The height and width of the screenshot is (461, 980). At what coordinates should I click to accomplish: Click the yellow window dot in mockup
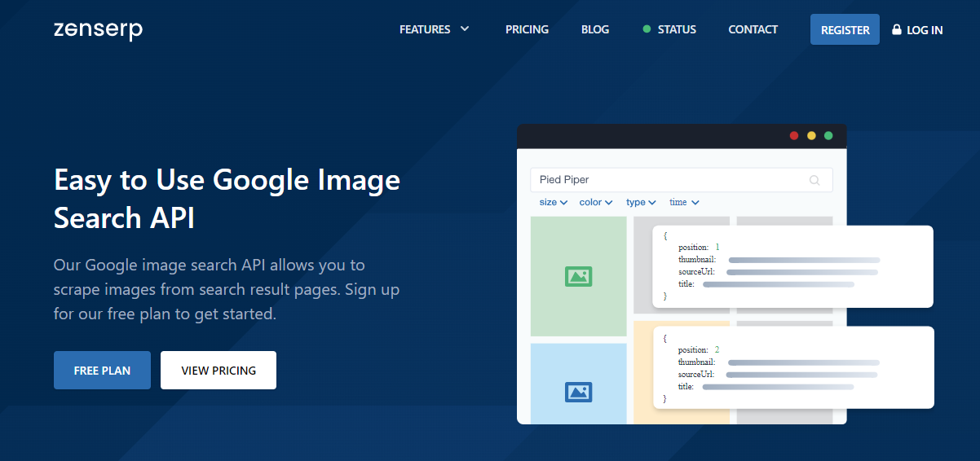pyautogui.click(x=811, y=135)
